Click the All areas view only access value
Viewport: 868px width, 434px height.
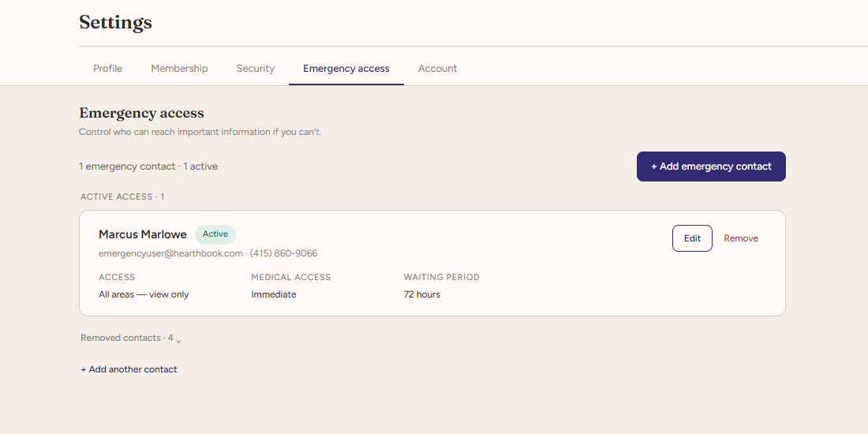144,294
